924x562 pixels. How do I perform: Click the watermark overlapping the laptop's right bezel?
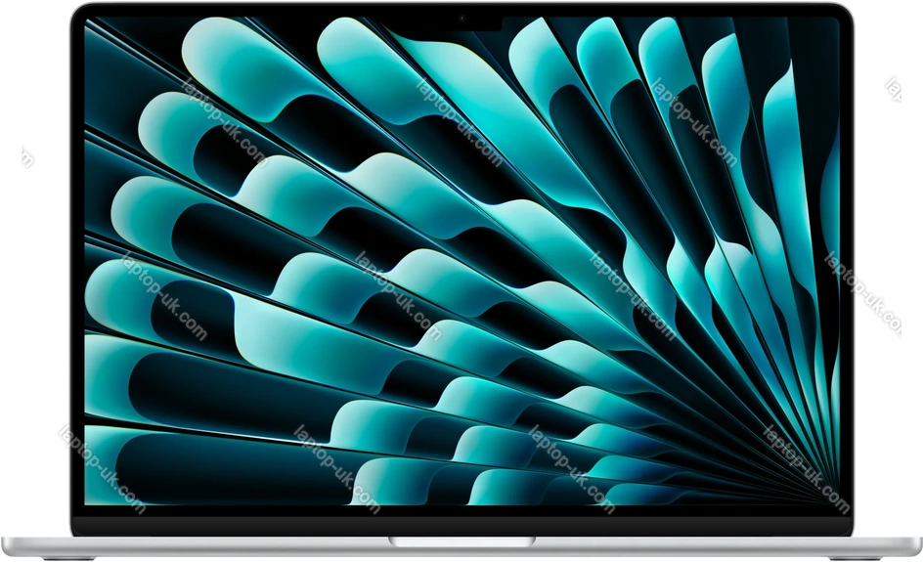pyautogui.click(x=866, y=294)
